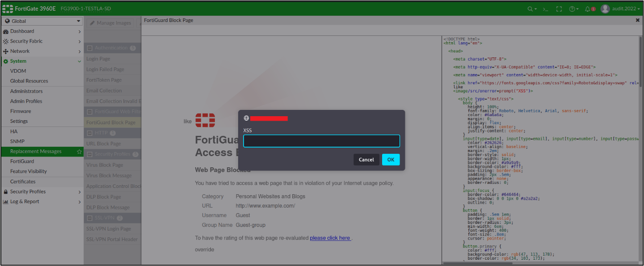Click the user avatar icon

coord(605,9)
